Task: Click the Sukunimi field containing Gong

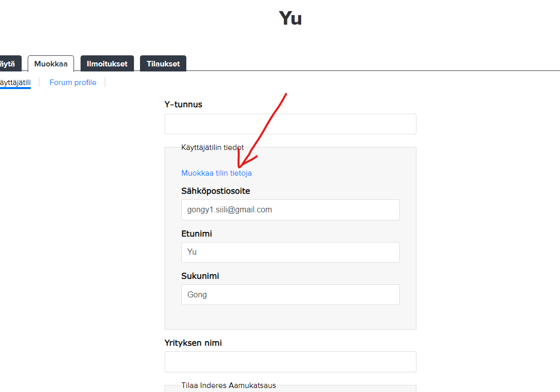Action: [290, 295]
